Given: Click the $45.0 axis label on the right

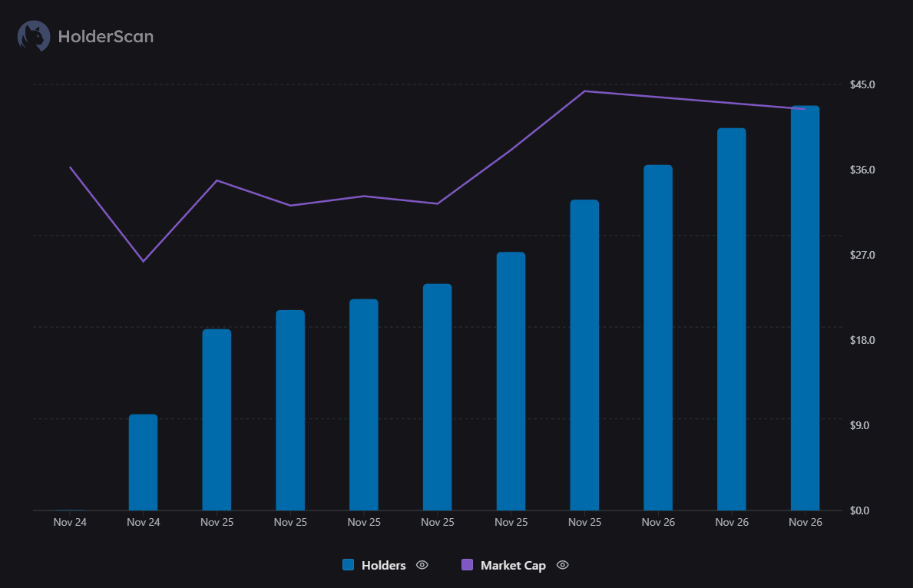Looking at the screenshot, I should pyautogui.click(x=863, y=84).
